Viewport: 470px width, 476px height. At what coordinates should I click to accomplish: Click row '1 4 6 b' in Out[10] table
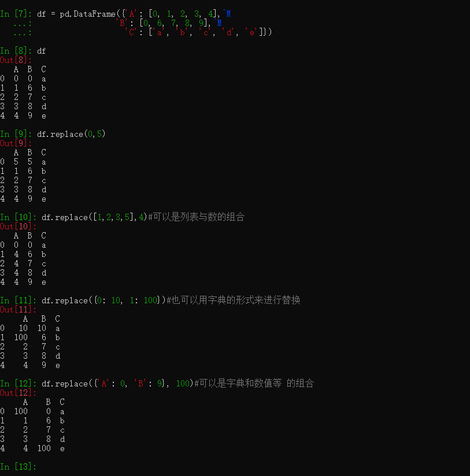(x=23, y=254)
